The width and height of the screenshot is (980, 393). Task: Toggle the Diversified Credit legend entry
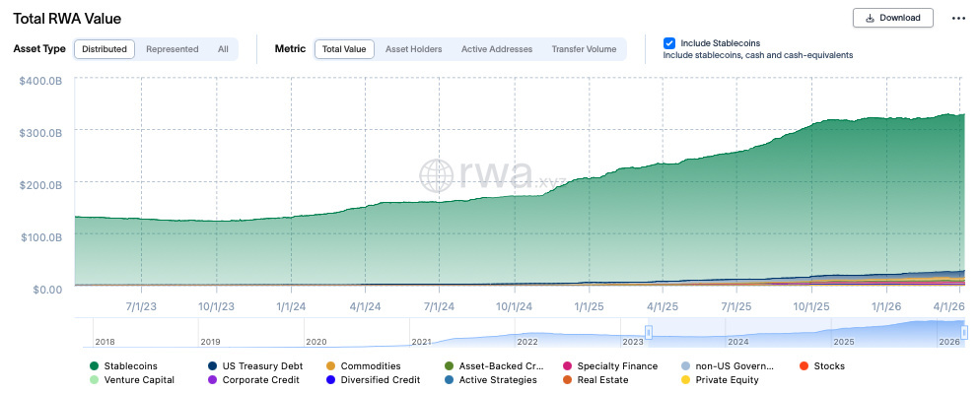(x=373, y=380)
